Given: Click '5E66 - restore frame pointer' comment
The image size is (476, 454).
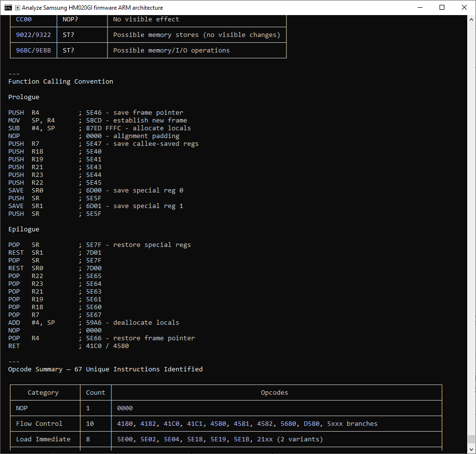Looking at the screenshot, I should 140,338.
